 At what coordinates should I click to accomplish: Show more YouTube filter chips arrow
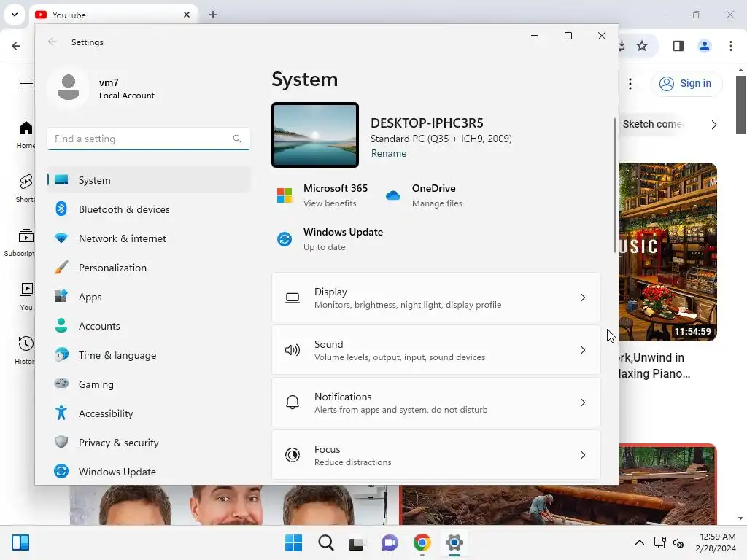[x=713, y=125]
